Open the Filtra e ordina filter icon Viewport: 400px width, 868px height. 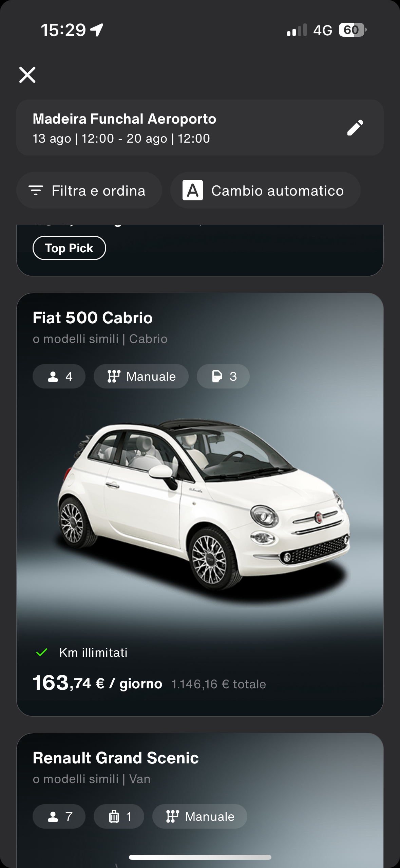coord(36,191)
